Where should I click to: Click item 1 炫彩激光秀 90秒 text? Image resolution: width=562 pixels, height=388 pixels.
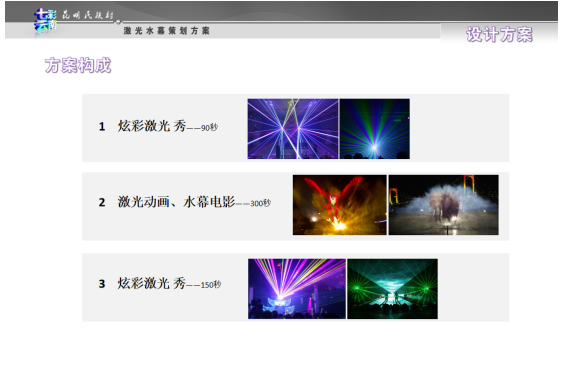168,126
